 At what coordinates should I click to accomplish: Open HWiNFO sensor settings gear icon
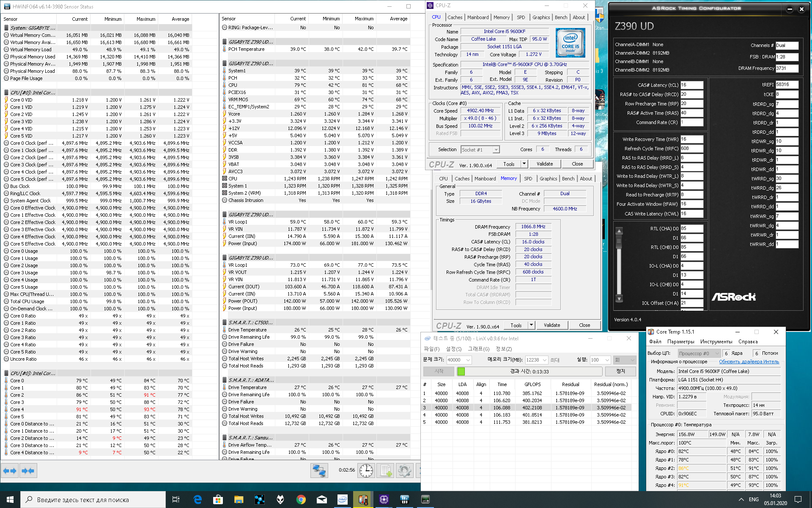click(x=404, y=470)
